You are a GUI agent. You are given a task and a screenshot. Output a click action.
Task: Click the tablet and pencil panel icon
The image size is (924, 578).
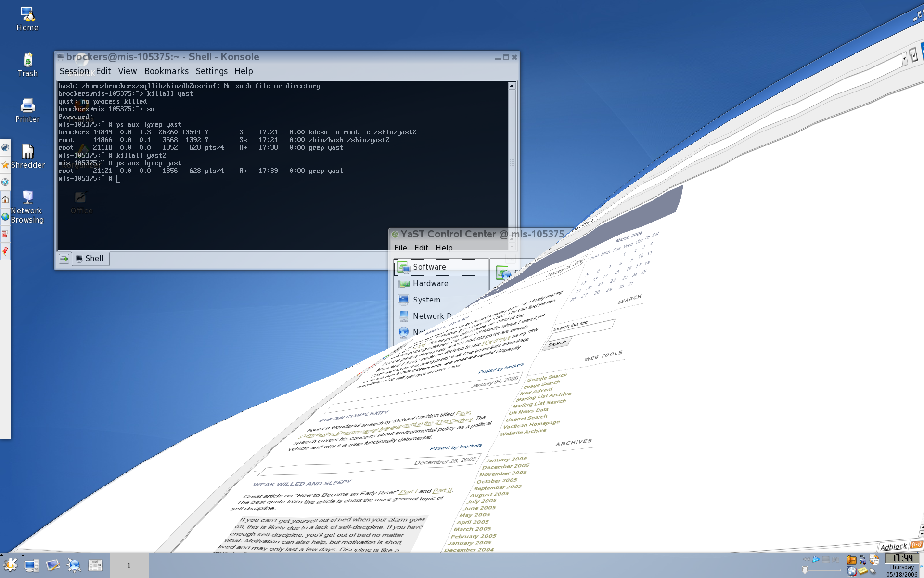pos(52,565)
